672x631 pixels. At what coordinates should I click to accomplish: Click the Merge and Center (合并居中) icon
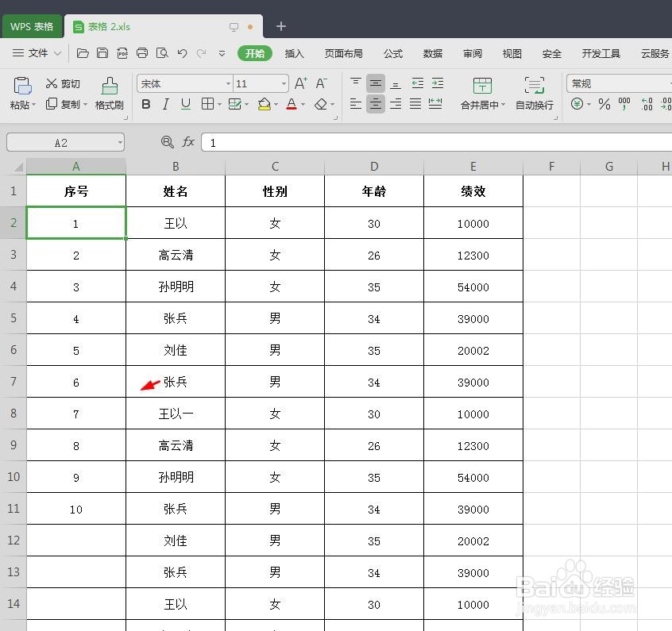click(x=484, y=93)
